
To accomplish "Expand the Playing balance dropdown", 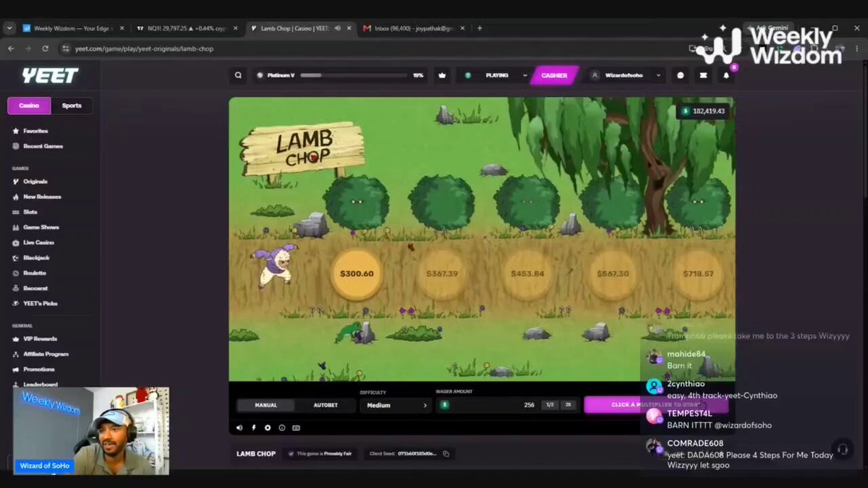I will tap(495, 75).
